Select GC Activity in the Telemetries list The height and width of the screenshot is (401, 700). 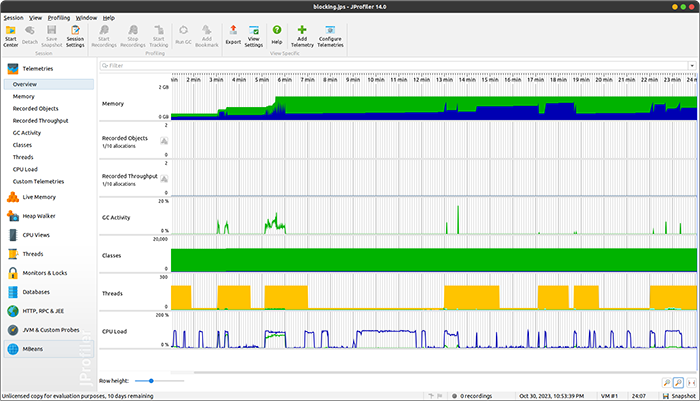(x=27, y=132)
